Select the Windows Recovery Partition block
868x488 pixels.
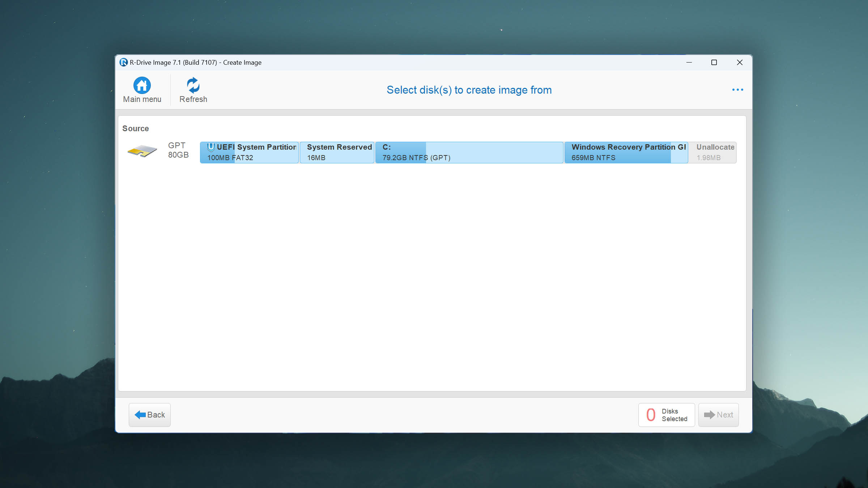626,153
